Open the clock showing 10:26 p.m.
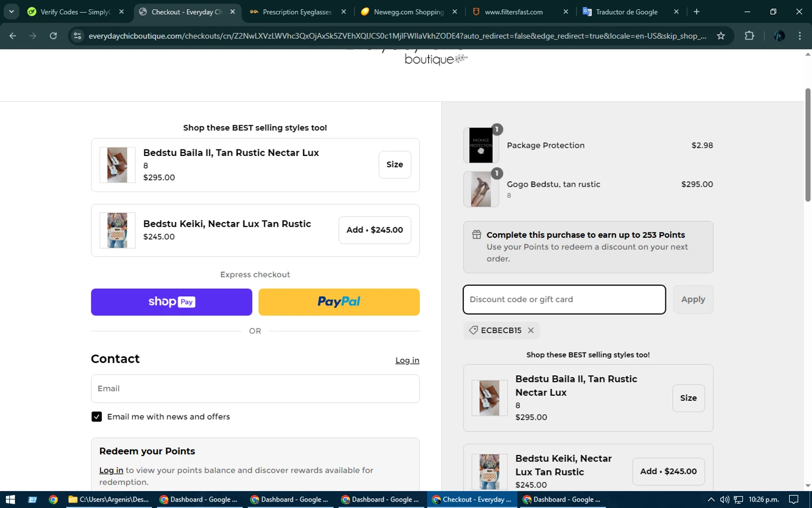Image resolution: width=812 pixels, height=508 pixels. click(763, 499)
